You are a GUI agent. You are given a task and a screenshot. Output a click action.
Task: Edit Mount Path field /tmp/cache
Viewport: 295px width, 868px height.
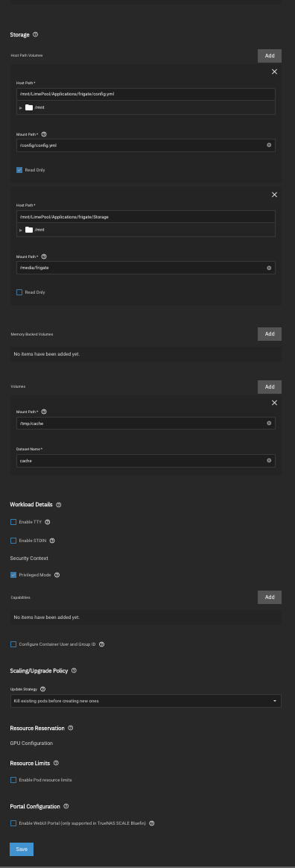click(x=145, y=423)
